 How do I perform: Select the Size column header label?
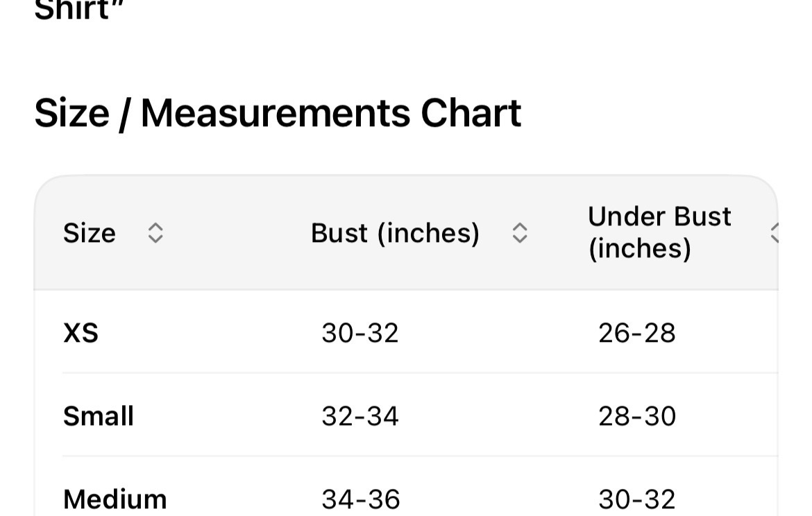click(x=89, y=233)
